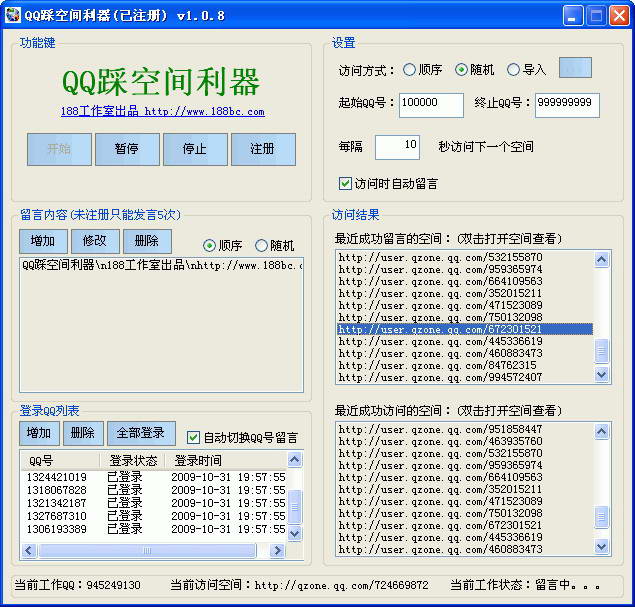
Task: Click scrollbar thumb of message success list
Action: 601,351
